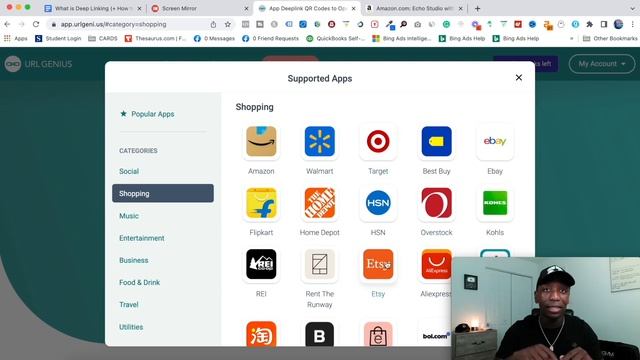Screen dimensions: 640x360
Task: Choose the Home Depot app icon
Action: (x=320, y=203)
